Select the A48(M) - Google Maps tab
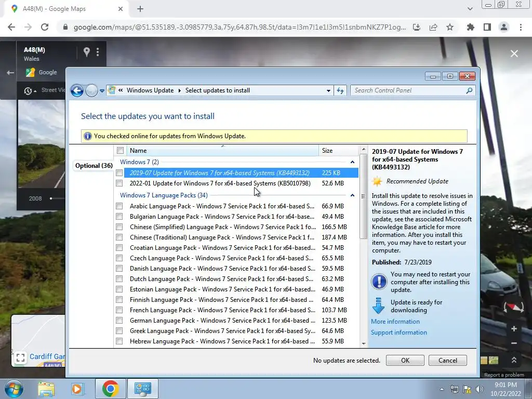 [66, 9]
